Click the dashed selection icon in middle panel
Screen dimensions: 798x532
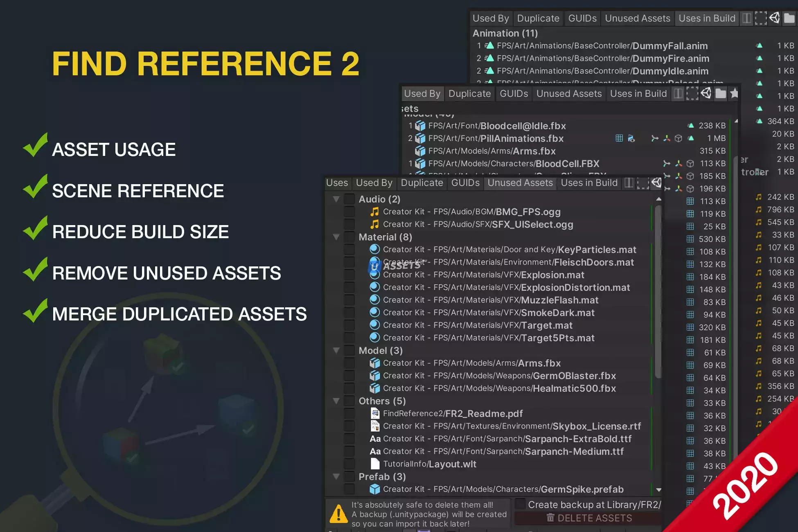coord(692,94)
